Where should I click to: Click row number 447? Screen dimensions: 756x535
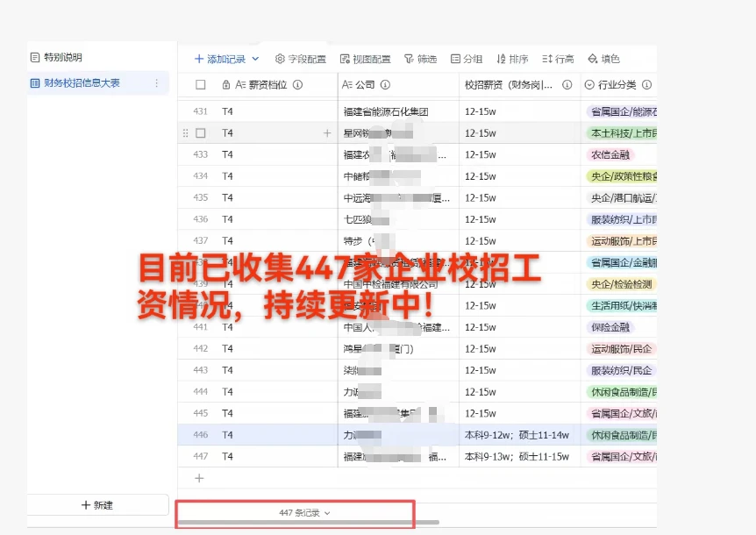pos(201,456)
